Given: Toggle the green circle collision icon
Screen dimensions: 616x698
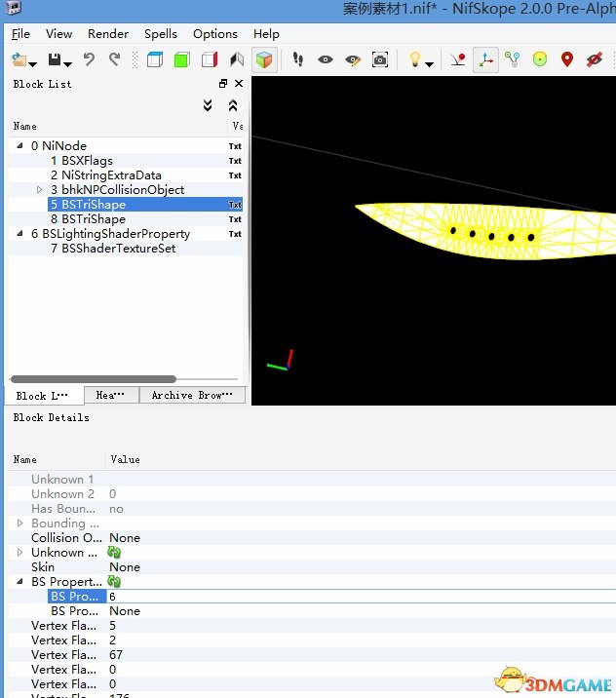Looking at the screenshot, I should tap(540, 59).
